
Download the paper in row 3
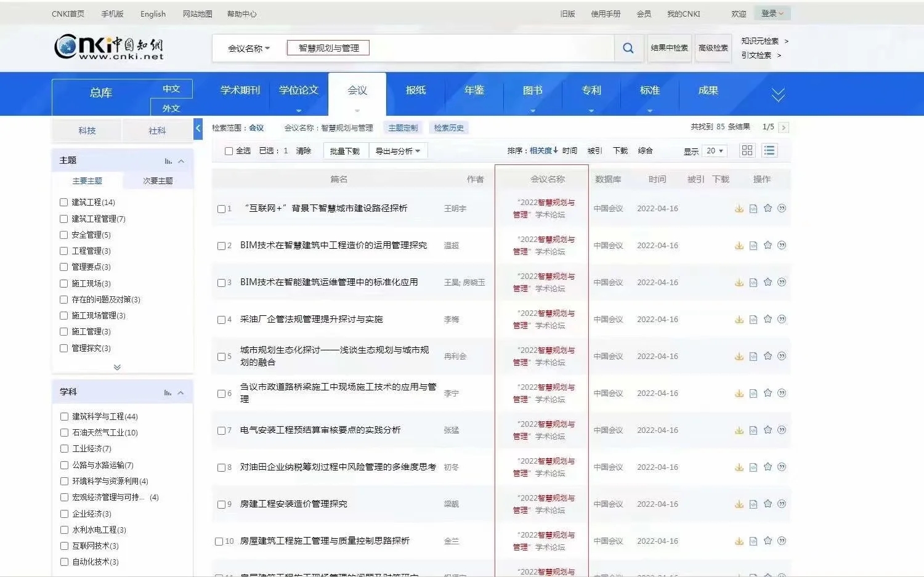tap(739, 283)
